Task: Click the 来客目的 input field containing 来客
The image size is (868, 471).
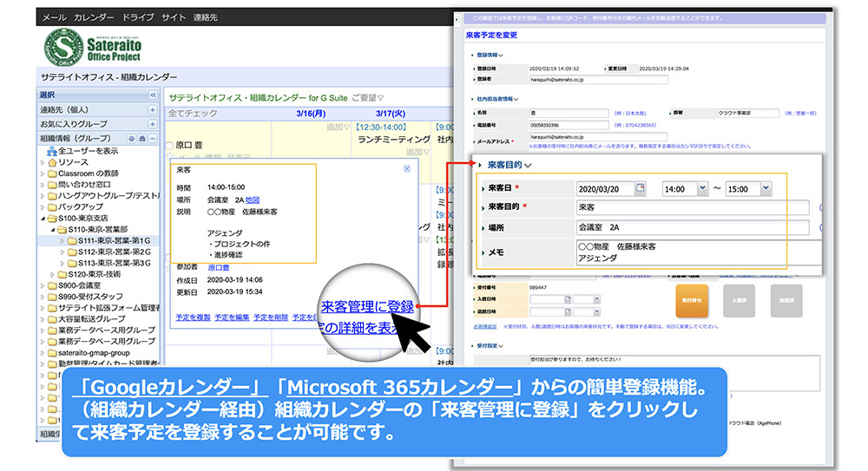Action: pos(693,207)
